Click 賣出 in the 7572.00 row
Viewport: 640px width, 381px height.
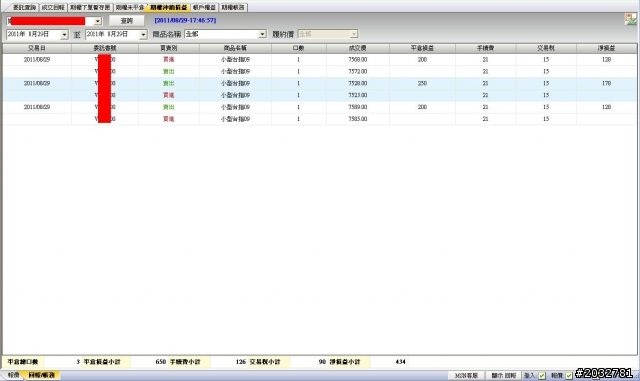(x=169, y=71)
